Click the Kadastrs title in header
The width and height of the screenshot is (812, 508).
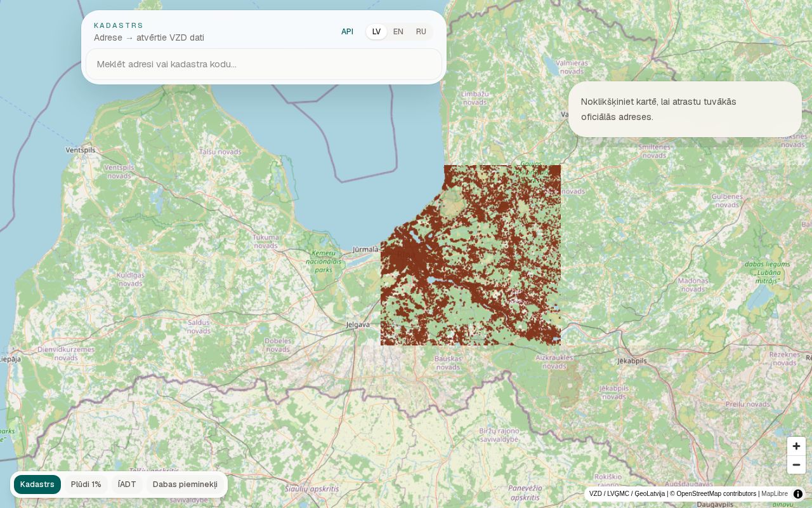tap(119, 25)
